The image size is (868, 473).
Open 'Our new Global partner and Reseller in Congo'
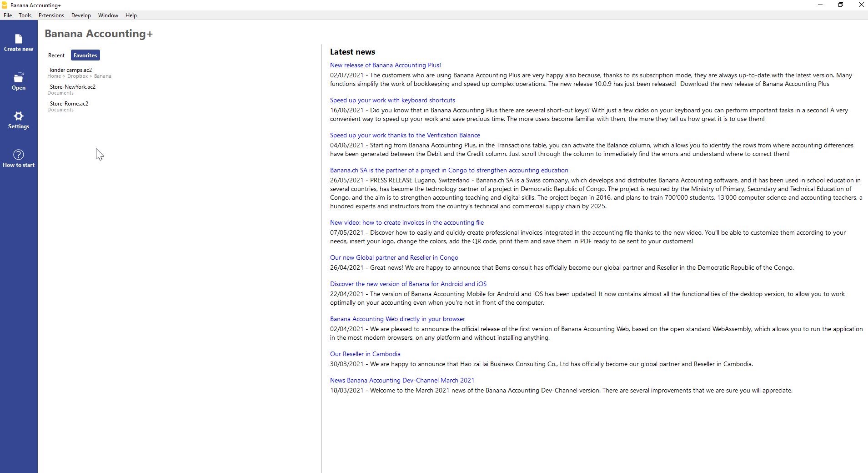(x=394, y=258)
